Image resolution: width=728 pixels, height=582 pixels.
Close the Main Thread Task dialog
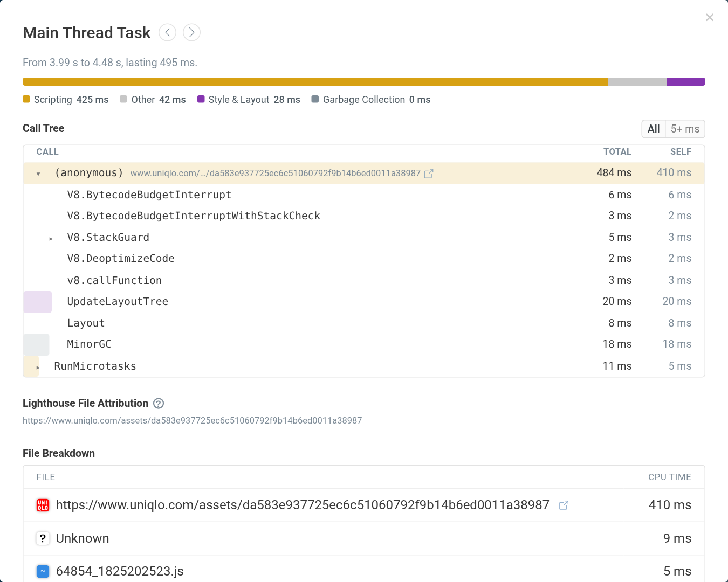pyautogui.click(x=710, y=17)
